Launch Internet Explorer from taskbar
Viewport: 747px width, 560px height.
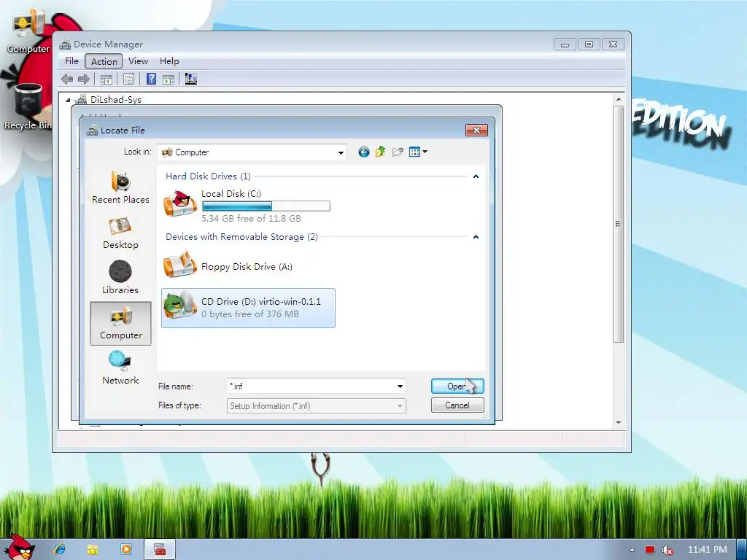(60, 550)
